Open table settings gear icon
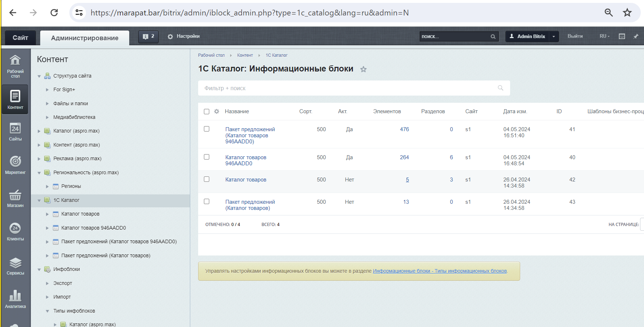 [x=216, y=111]
